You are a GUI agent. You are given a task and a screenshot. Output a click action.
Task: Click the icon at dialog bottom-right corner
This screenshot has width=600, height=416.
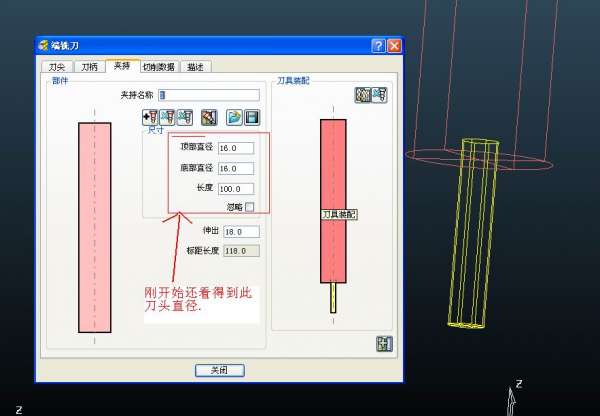point(384,343)
